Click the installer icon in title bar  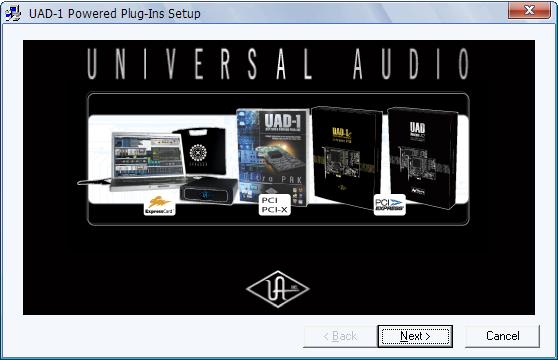click(13, 14)
